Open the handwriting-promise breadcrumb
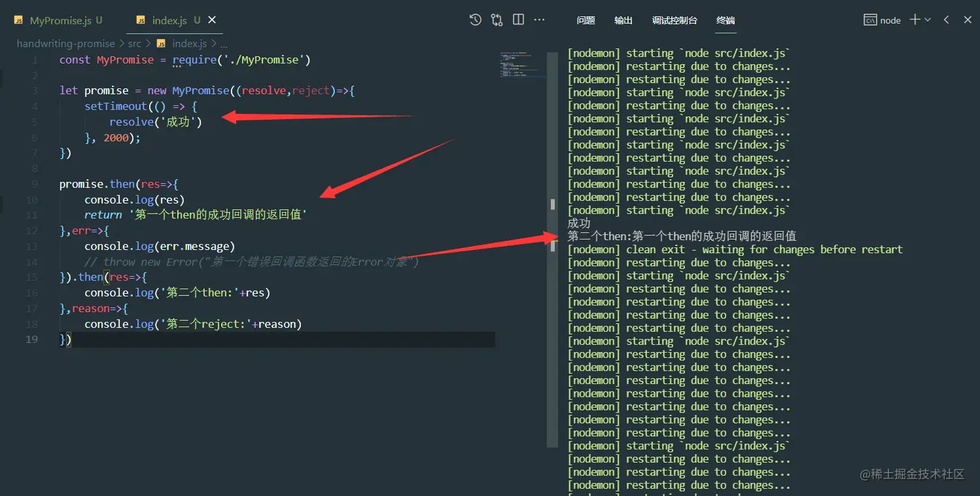 click(65, 44)
